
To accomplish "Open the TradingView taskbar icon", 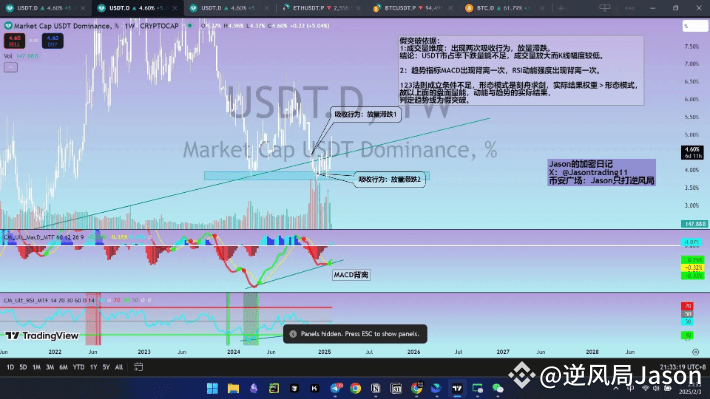I will tap(457, 388).
